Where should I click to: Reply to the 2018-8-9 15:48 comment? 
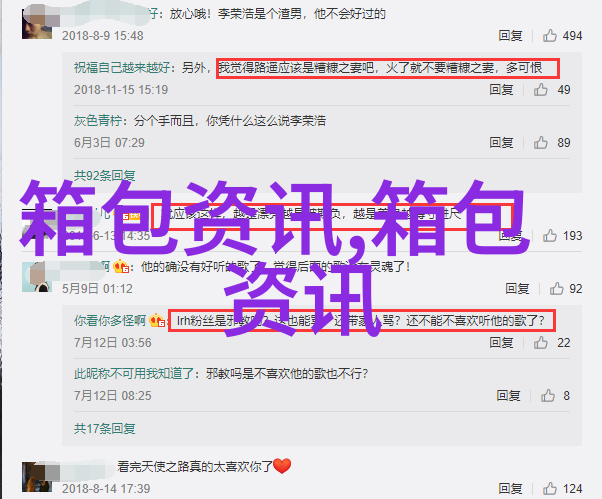[x=510, y=36]
